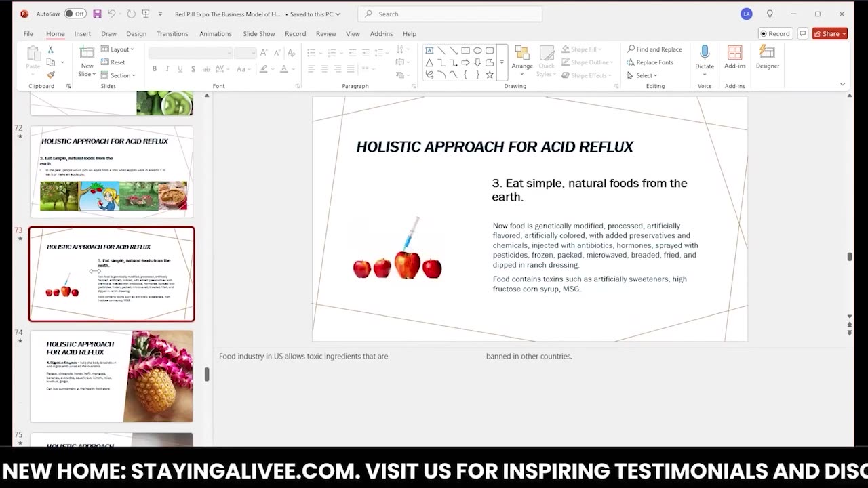The width and height of the screenshot is (868, 488).
Task: Toggle the AutoSave switch
Action: pos(75,14)
